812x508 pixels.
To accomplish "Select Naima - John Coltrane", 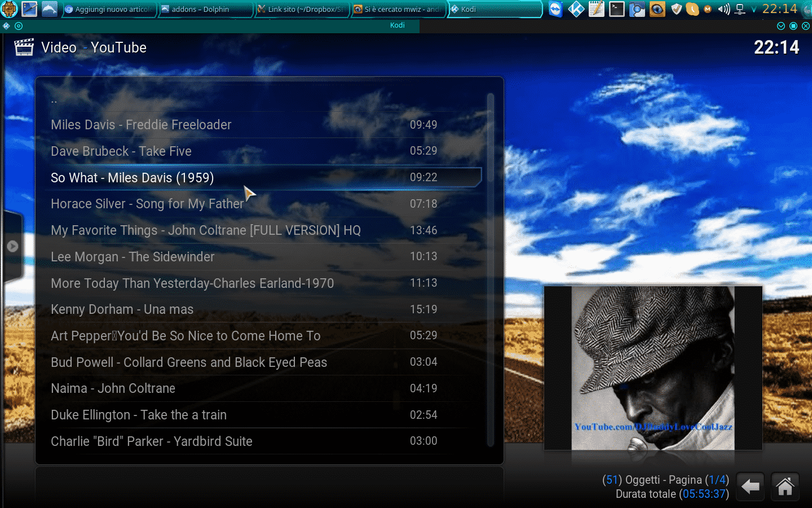I will pos(259,388).
